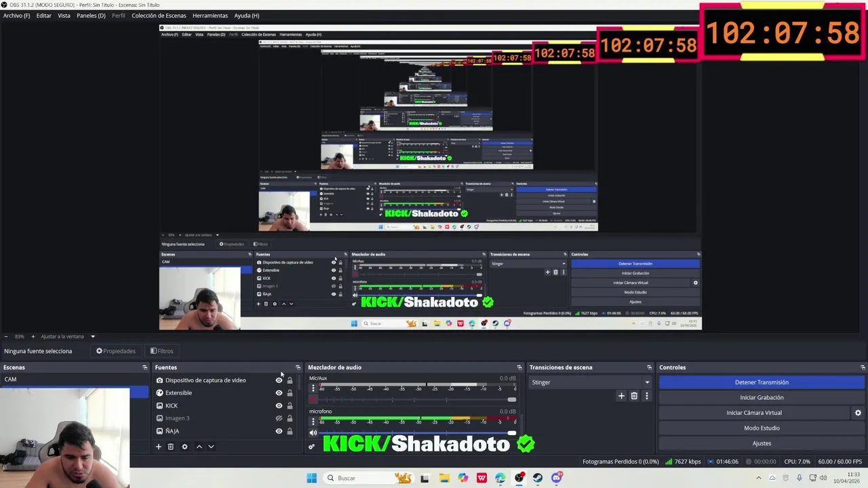This screenshot has width=868, height=488.
Task: Show the hidden Imagen 3 source
Action: coord(279,418)
